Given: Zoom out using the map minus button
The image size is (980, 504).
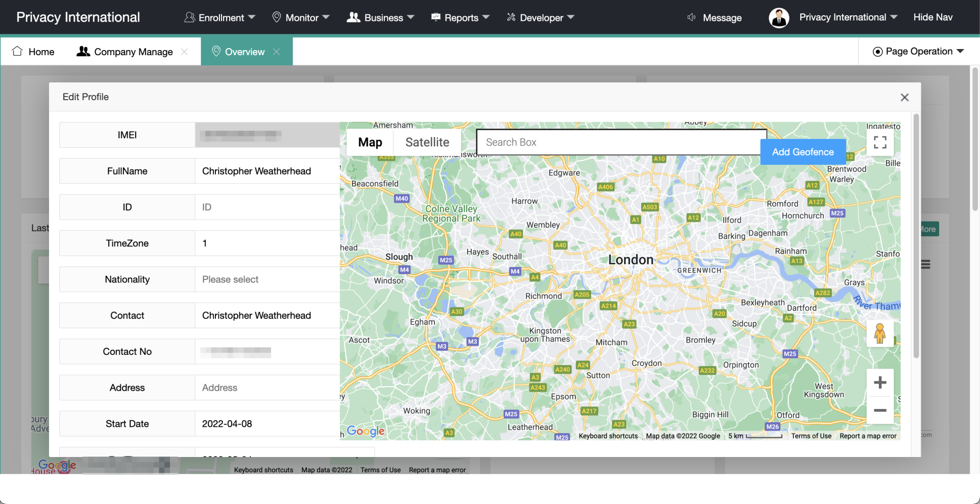Looking at the screenshot, I should click(879, 411).
